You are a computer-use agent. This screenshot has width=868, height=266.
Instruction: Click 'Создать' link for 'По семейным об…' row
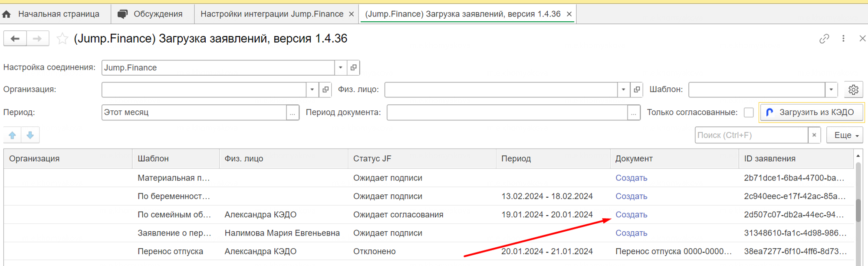coord(631,215)
